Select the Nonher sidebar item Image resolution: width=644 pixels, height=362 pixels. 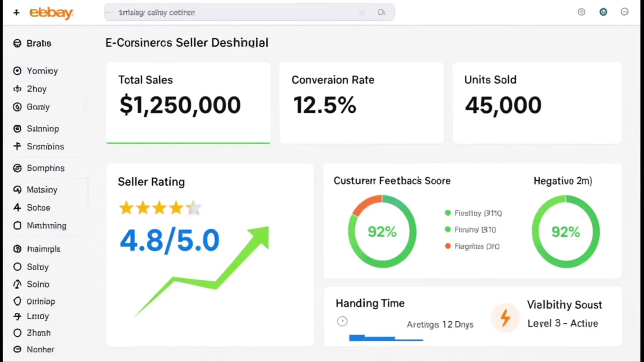[40, 349]
